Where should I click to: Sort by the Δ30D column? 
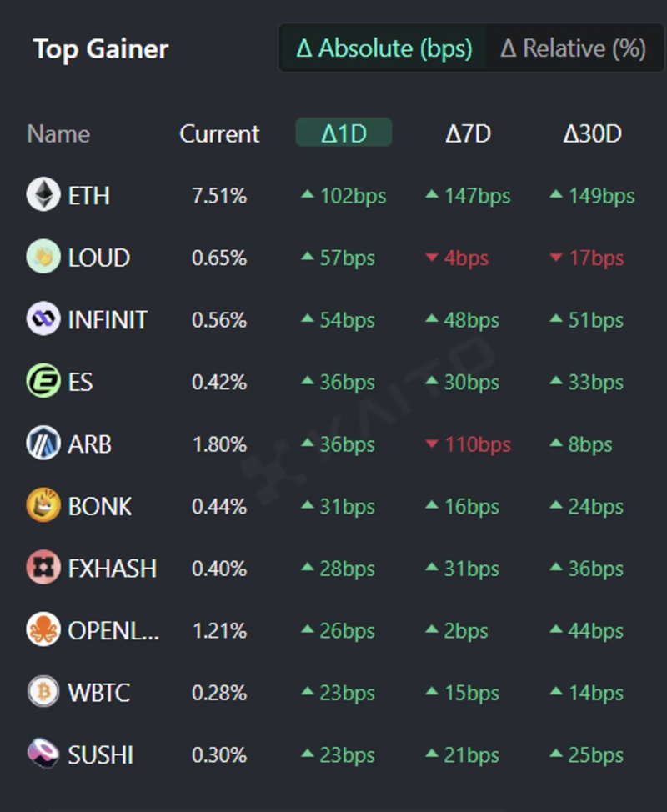click(x=592, y=133)
